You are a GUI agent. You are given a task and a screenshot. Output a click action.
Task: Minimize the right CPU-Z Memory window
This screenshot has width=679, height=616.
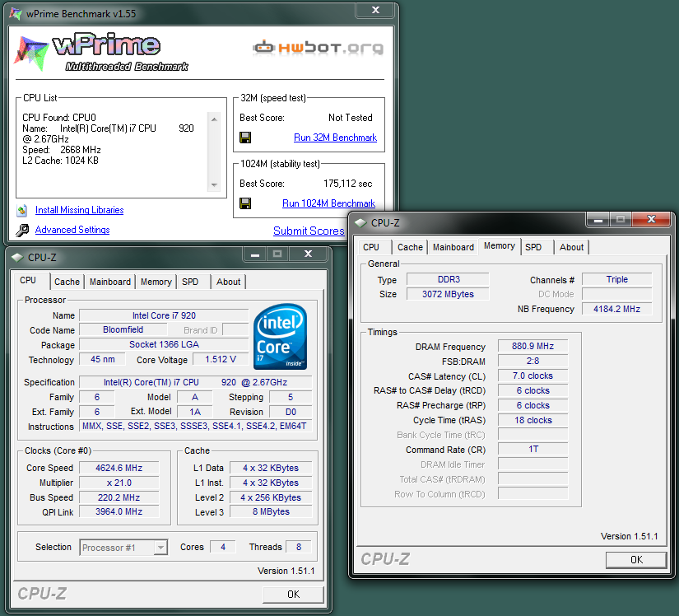pos(598,220)
